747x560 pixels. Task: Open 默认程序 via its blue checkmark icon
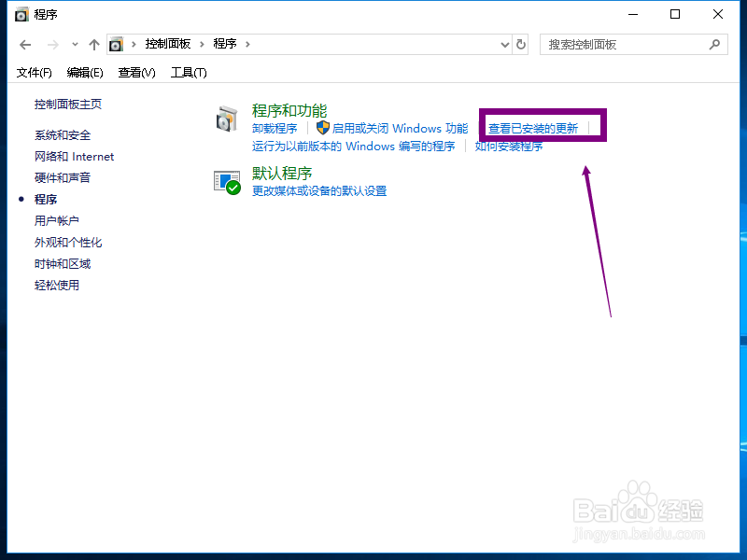point(227,180)
